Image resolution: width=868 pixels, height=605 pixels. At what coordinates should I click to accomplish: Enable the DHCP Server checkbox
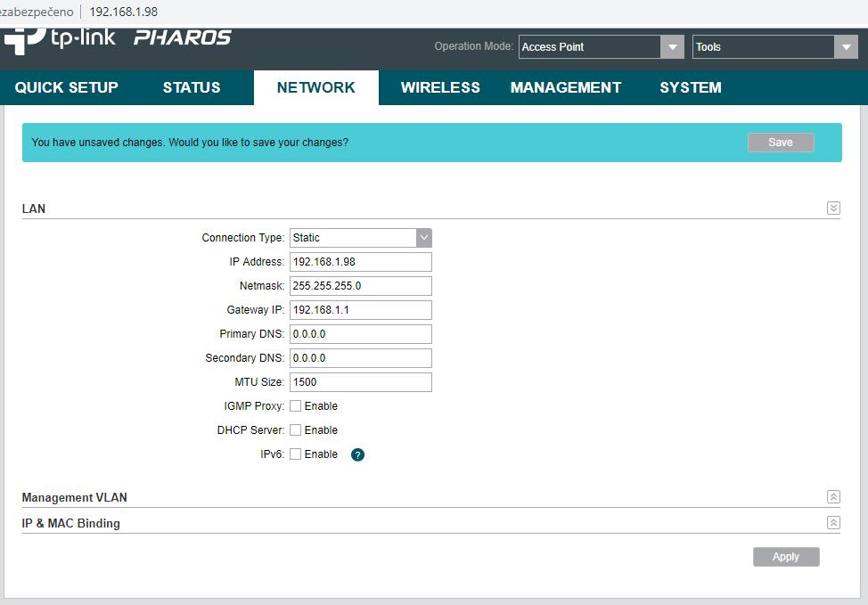[296, 430]
